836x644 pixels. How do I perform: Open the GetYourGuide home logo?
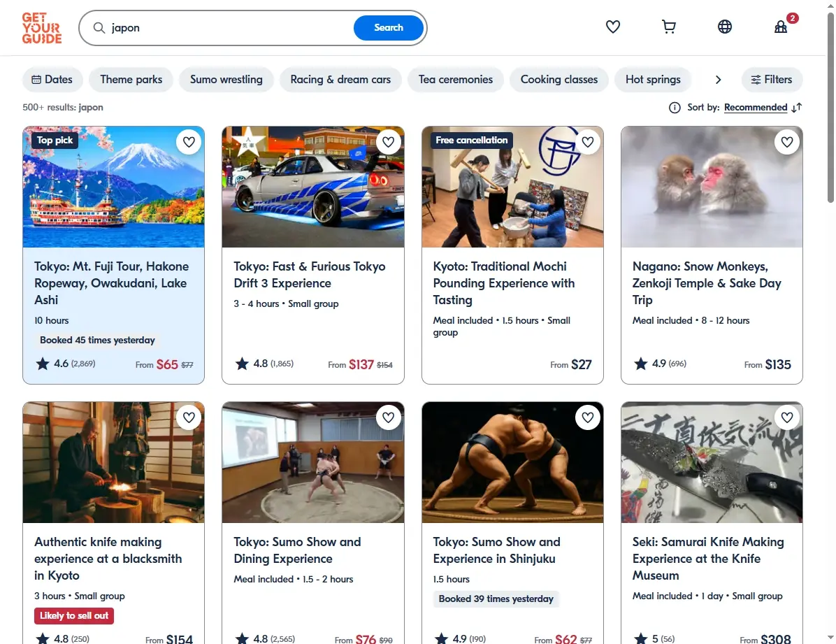[41, 28]
